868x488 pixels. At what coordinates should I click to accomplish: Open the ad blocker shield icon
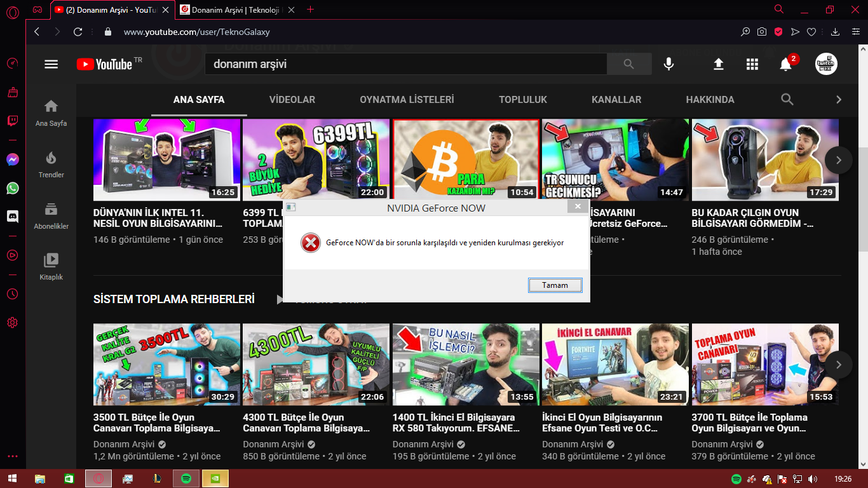(x=778, y=32)
